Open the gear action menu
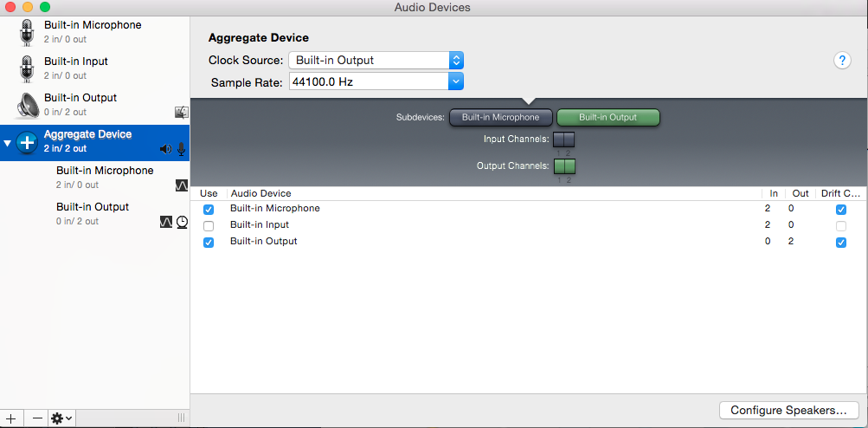Viewport: 868px width, 428px height. [61, 418]
